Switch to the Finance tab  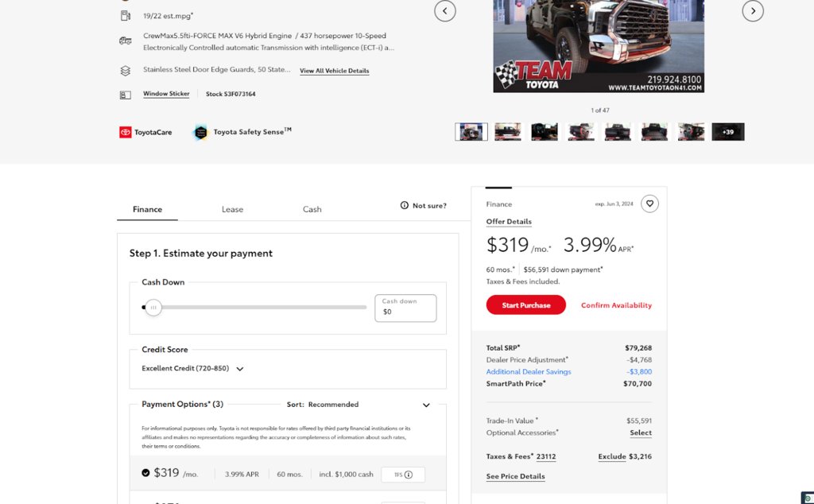[147, 209]
